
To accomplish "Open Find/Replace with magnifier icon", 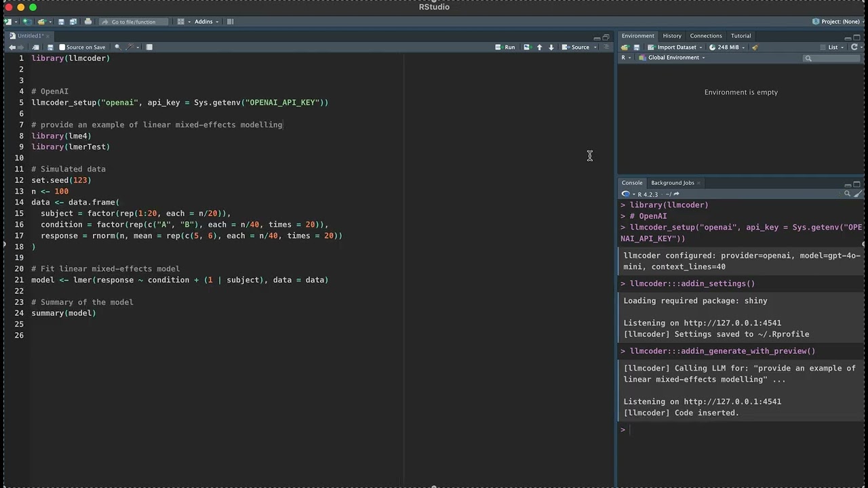I will click(118, 47).
